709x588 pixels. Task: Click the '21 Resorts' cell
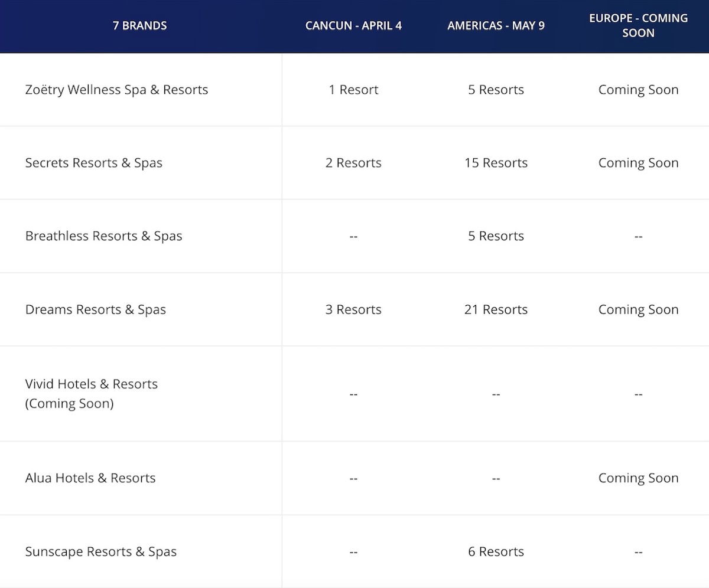click(x=496, y=309)
